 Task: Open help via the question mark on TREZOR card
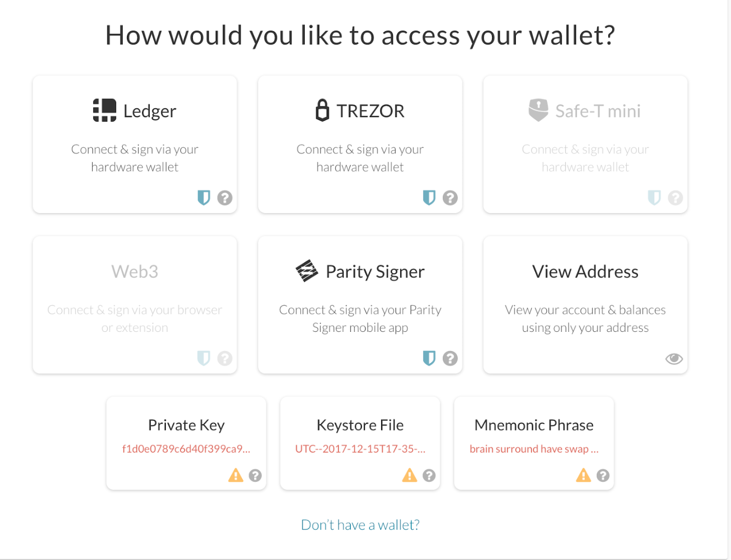(x=450, y=198)
